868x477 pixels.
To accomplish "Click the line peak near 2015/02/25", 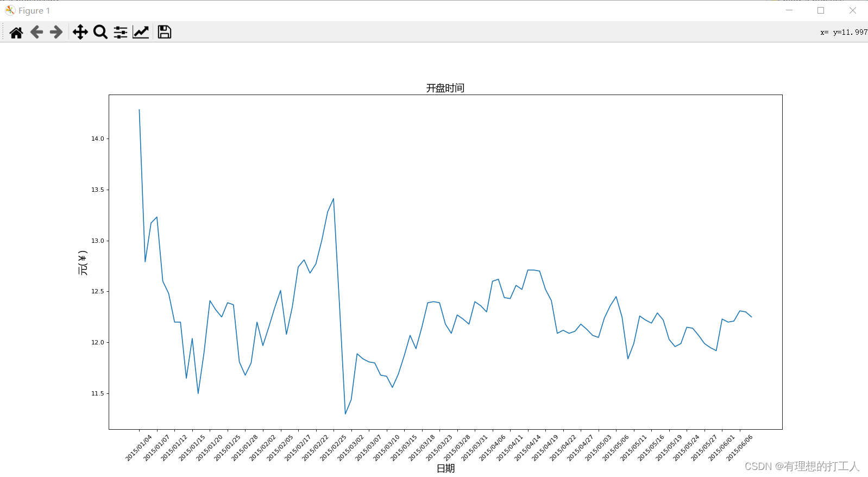I will point(334,199).
